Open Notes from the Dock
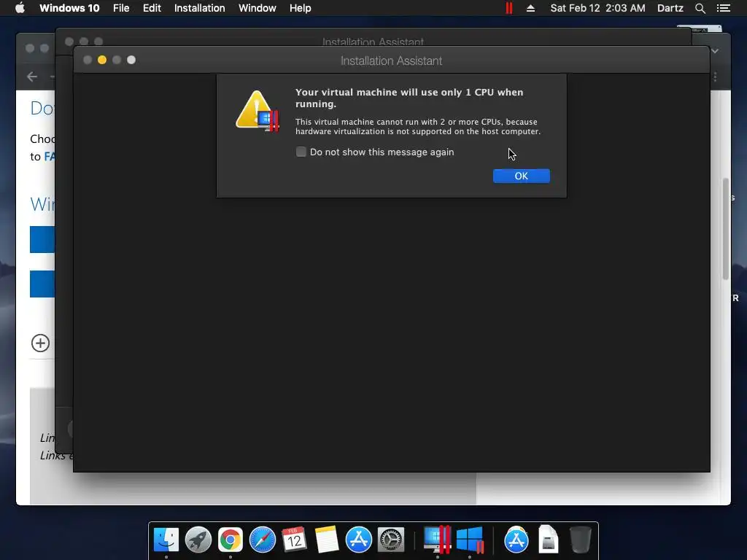The width and height of the screenshot is (747, 560). coord(327,540)
